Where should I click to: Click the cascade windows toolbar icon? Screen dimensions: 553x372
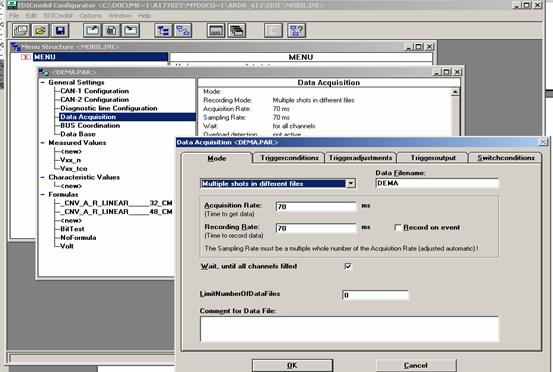pos(237,31)
